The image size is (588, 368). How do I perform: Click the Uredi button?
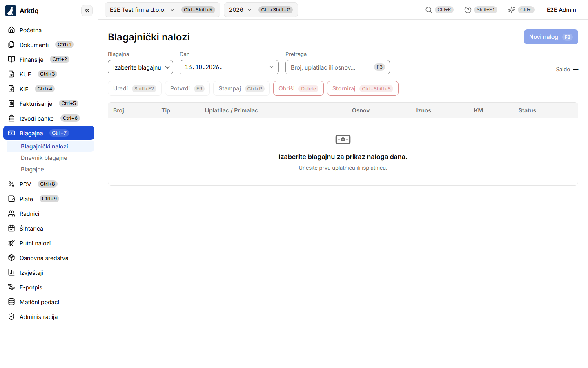tap(135, 88)
